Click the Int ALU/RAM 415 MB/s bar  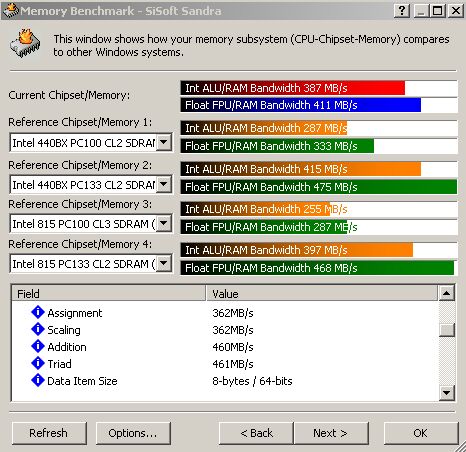pos(301,169)
